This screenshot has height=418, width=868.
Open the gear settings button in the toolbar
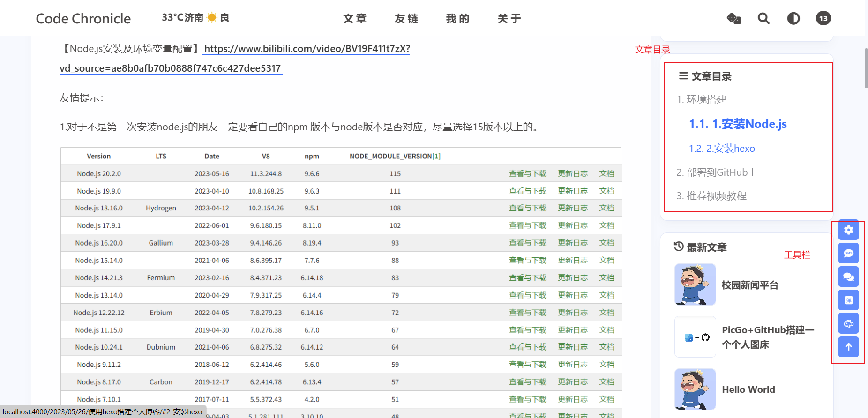point(848,230)
